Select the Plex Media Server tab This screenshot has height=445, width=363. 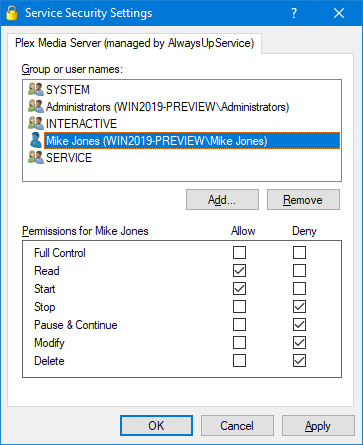pyautogui.click(x=134, y=43)
